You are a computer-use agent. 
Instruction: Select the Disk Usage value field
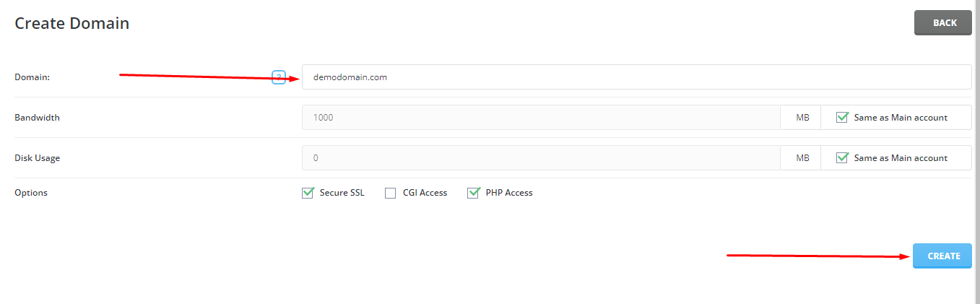click(541, 157)
